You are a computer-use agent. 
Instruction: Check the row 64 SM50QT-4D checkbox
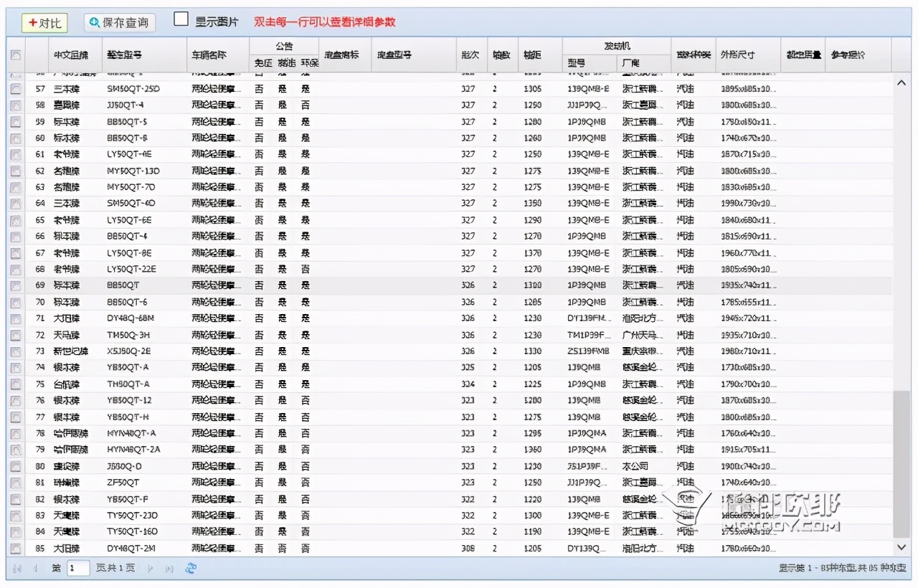tap(16, 204)
